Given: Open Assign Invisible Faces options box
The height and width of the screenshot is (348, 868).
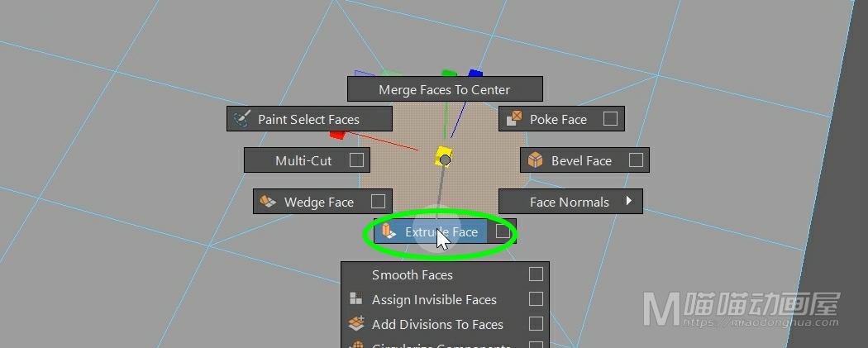Looking at the screenshot, I should tap(536, 298).
